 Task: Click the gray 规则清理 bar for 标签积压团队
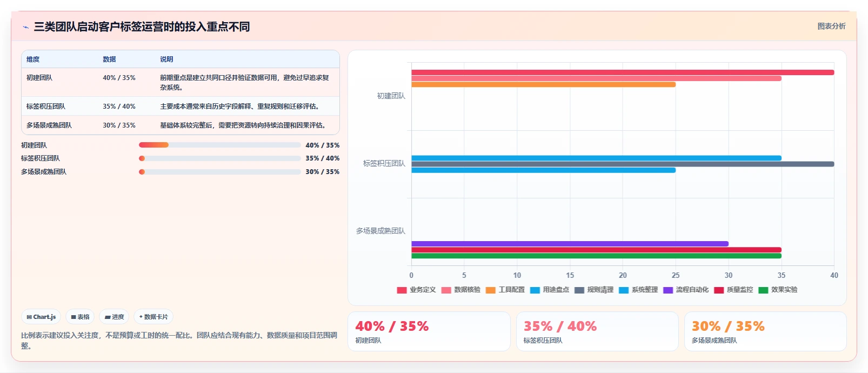click(x=623, y=164)
